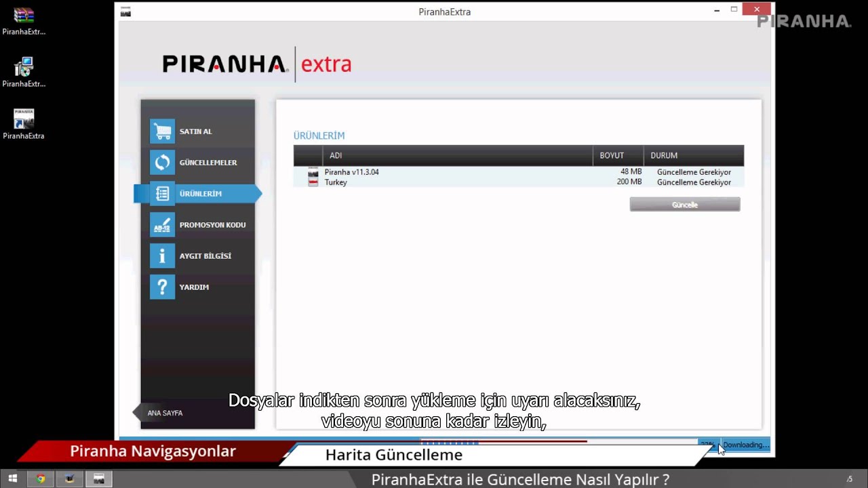Open the AYGIT BİLGİSİ menu label
Image resolution: width=868 pixels, height=488 pixels.
pyautogui.click(x=205, y=256)
